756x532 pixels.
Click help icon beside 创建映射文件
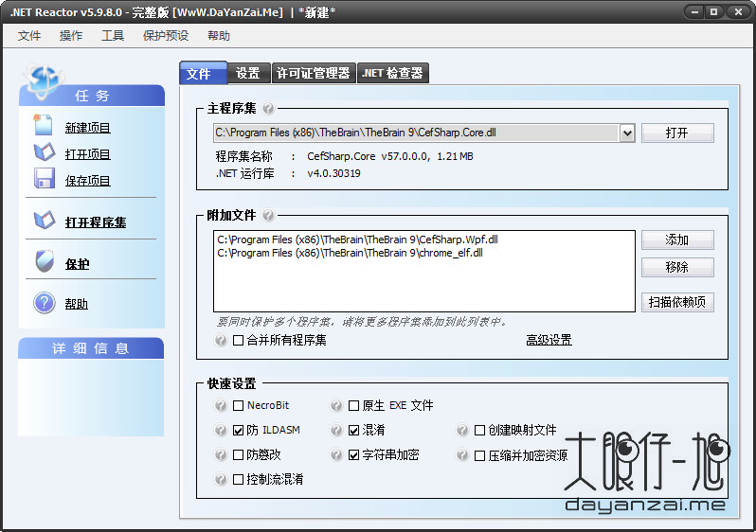pyautogui.click(x=462, y=430)
